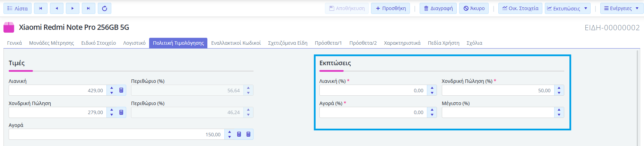
Task: Decrease Μέγιστο (%) with down arrow
Action: click(x=559, y=114)
